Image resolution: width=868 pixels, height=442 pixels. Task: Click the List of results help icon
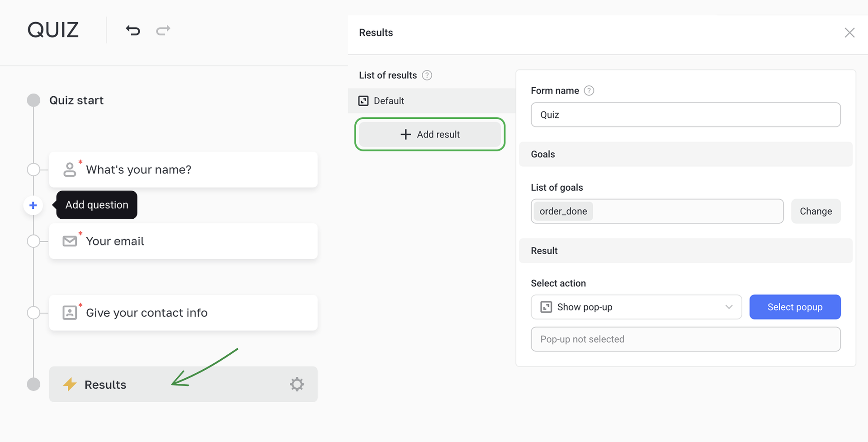pyautogui.click(x=427, y=75)
